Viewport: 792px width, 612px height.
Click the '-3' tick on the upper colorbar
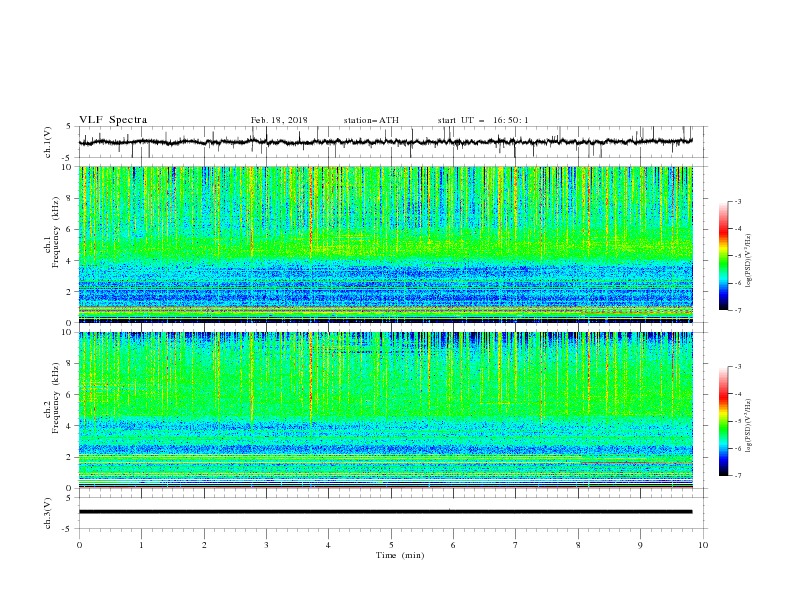[737, 201]
